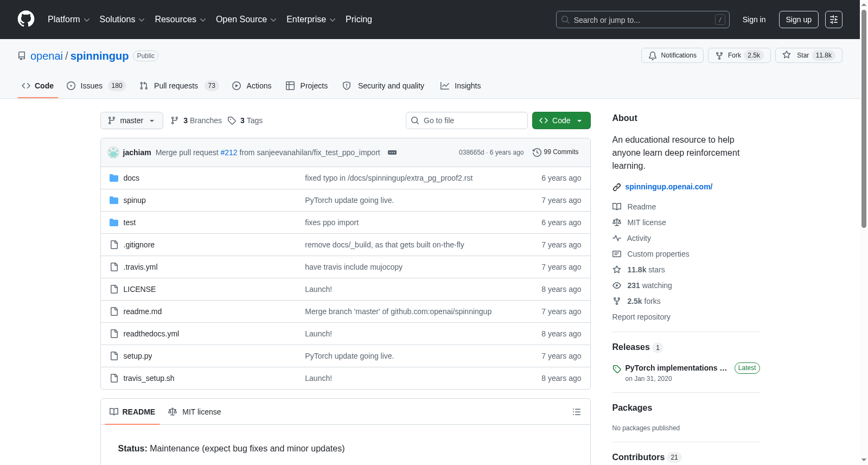Open the global settings icon beside Sign up
Viewport: 868px width, 465px height.
[x=834, y=20]
